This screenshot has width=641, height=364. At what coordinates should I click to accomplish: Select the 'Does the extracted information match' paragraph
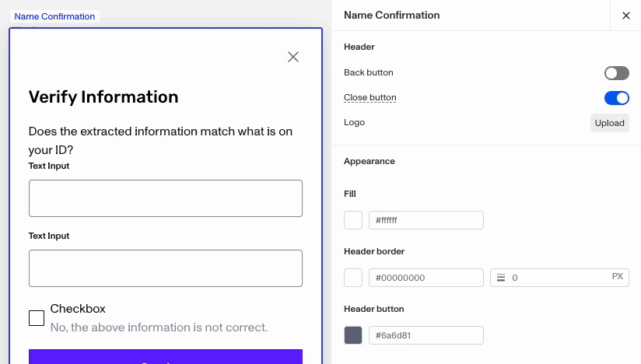(160, 141)
